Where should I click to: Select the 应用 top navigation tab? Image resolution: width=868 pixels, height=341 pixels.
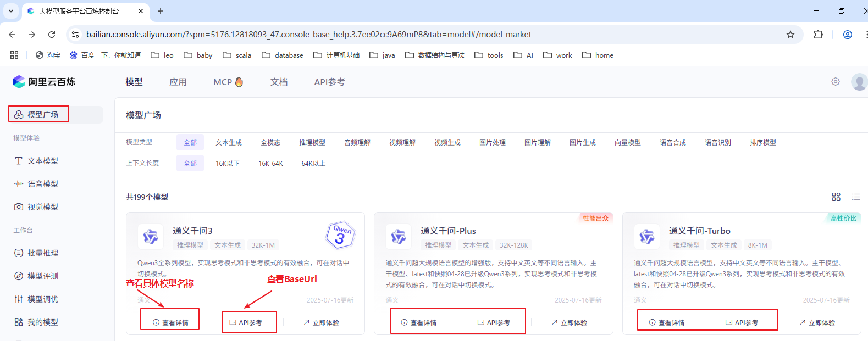point(178,82)
